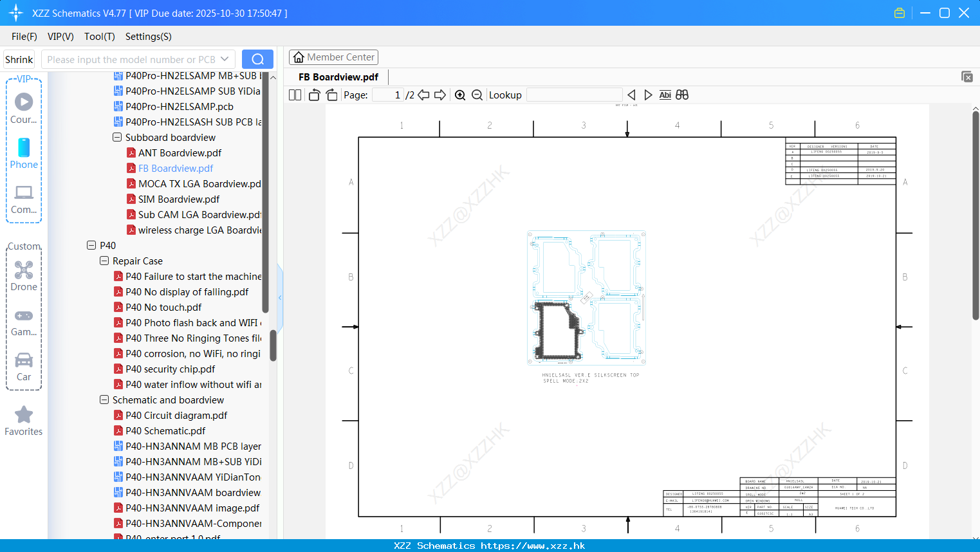Collapse the P40 tree node
980x552 pixels.
tap(91, 245)
